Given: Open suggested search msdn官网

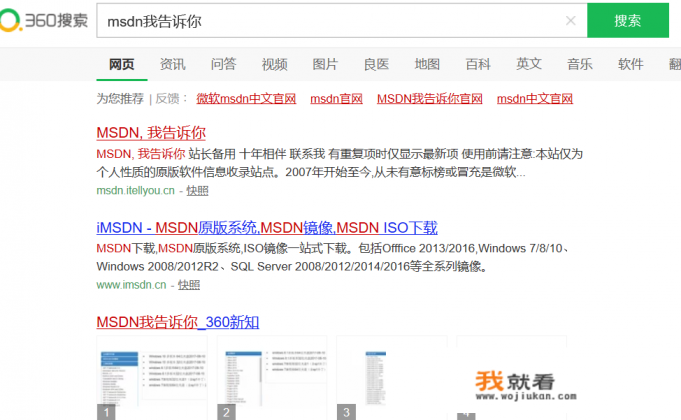Looking at the screenshot, I should [337, 99].
